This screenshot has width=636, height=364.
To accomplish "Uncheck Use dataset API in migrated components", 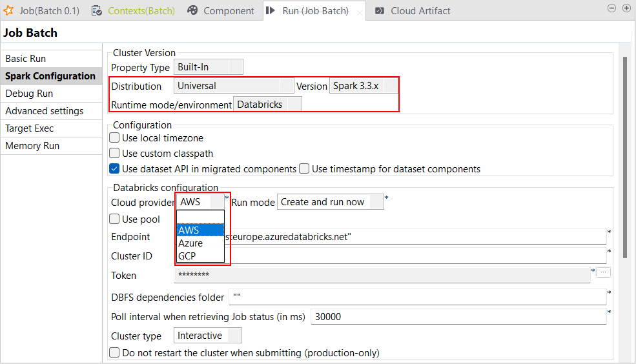I will pyautogui.click(x=114, y=169).
